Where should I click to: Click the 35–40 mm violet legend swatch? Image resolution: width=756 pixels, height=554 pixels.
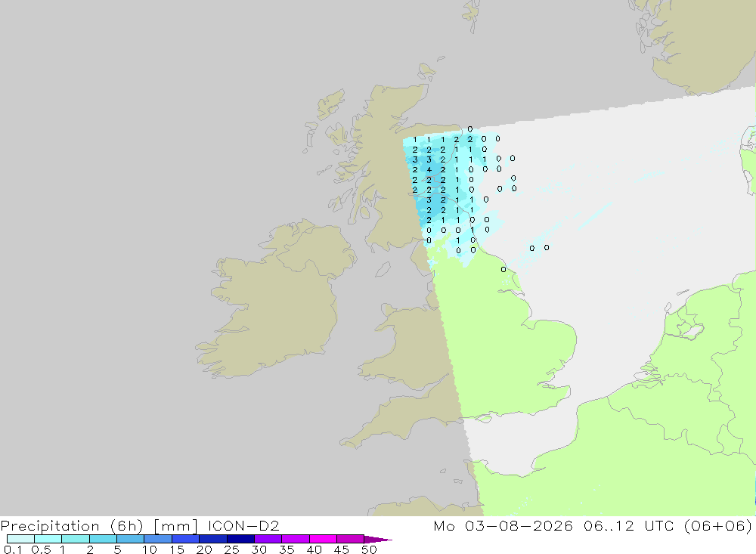[296, 539]
